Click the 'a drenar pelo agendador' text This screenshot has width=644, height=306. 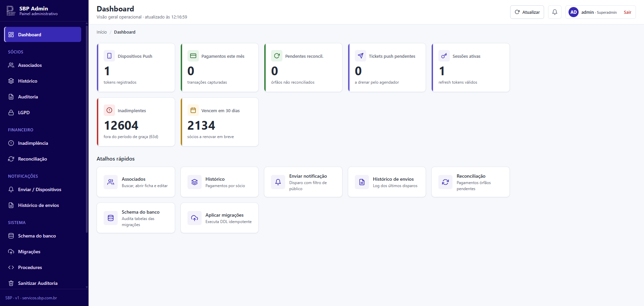(377, 82)
